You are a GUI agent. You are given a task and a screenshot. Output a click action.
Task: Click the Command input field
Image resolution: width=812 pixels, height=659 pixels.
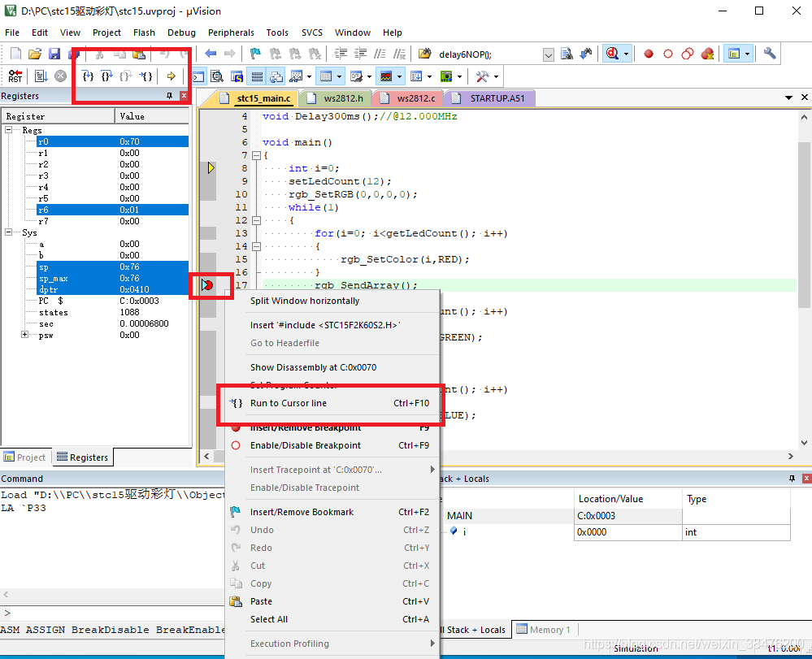[x=116, y=613]
